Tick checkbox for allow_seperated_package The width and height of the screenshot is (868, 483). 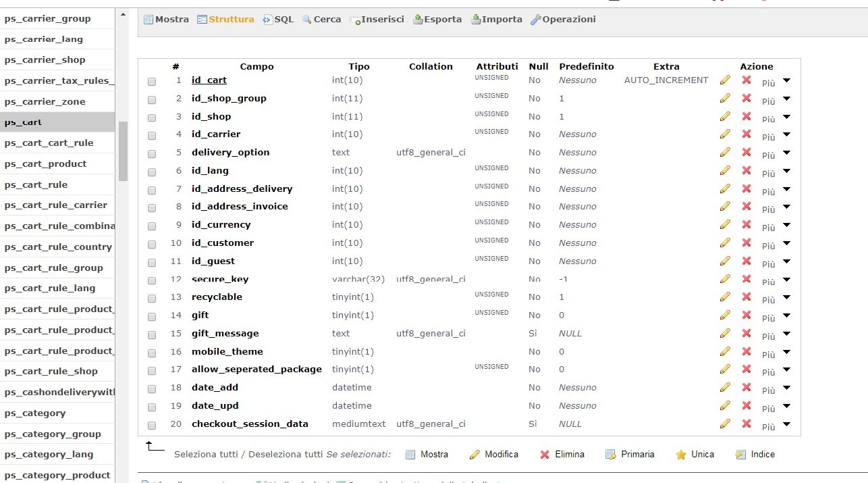[152, 370]
